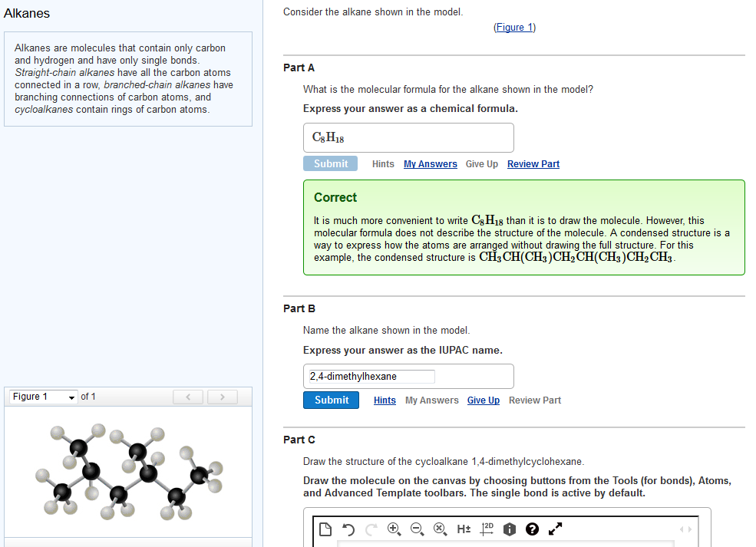Click the 2,4-dimethylhexane answer input field
The image size is (756, 547).
pyautogui.click(x=371, y=377)
